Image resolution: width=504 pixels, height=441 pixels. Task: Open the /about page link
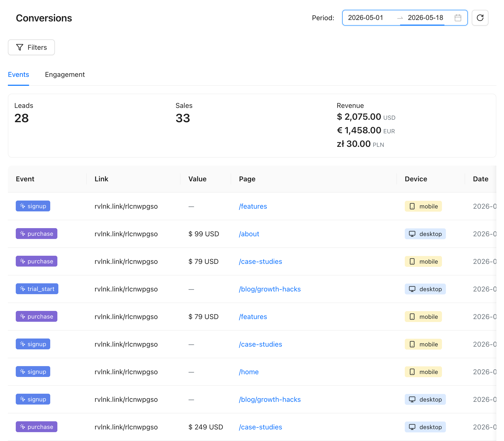(249, 234)
